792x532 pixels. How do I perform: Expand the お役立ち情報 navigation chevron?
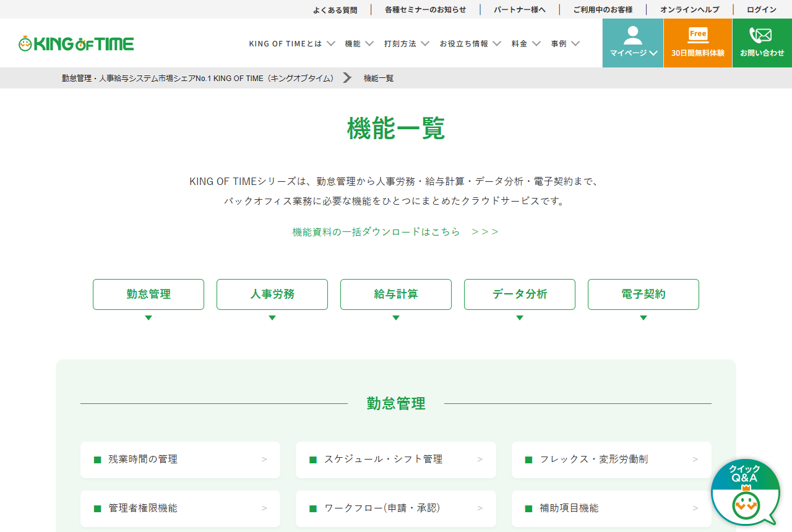pos(497,44)
